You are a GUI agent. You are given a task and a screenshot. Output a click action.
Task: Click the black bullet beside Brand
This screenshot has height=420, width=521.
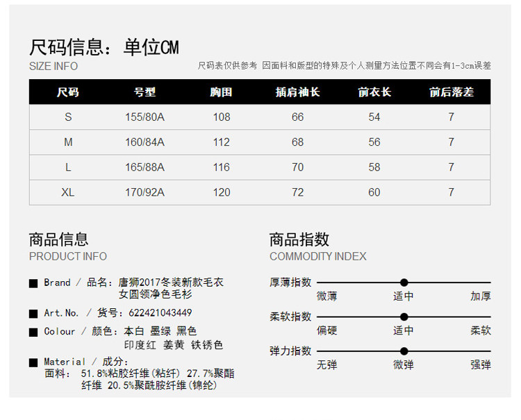click(33, 283)
